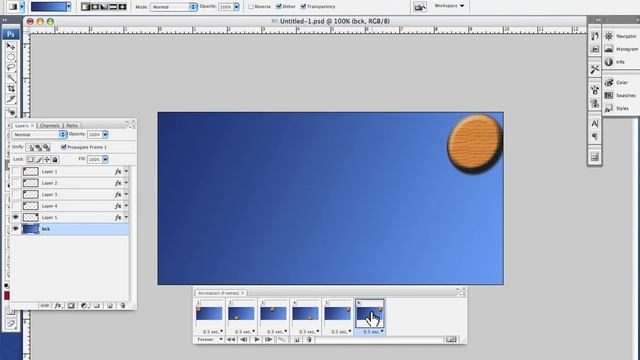Choose the radial gradient style icon
Screen dimensions: 640x360
pos(95,7)
